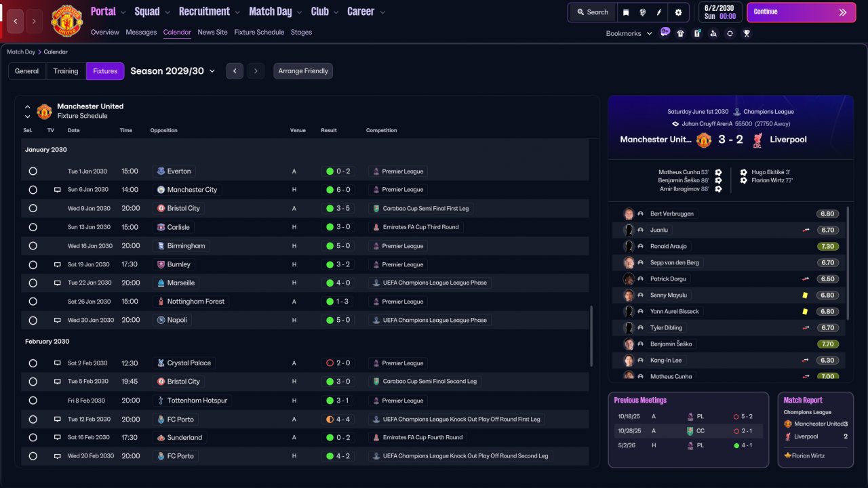Click the Marseille club badge
This screenshot has width=868, height=488.
click(x=161, y=283)
